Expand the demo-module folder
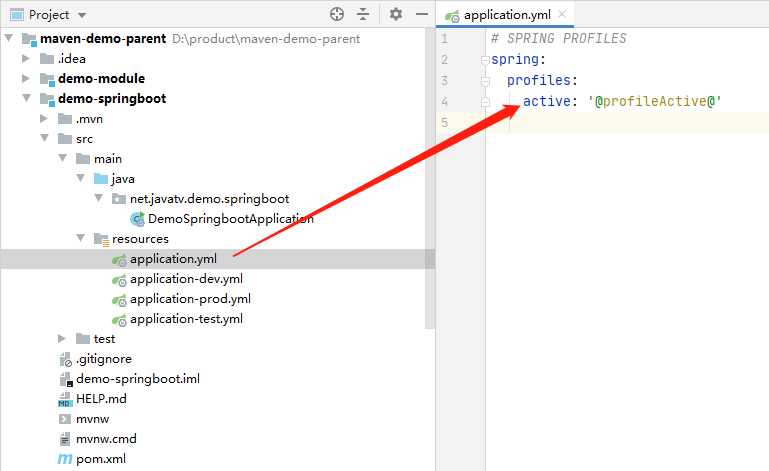Viewport: 769px width, 471px height. (27, 79)
